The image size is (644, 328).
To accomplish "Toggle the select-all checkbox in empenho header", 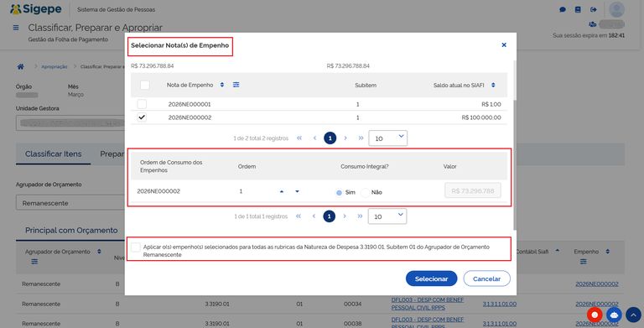I will pos(144,85).
